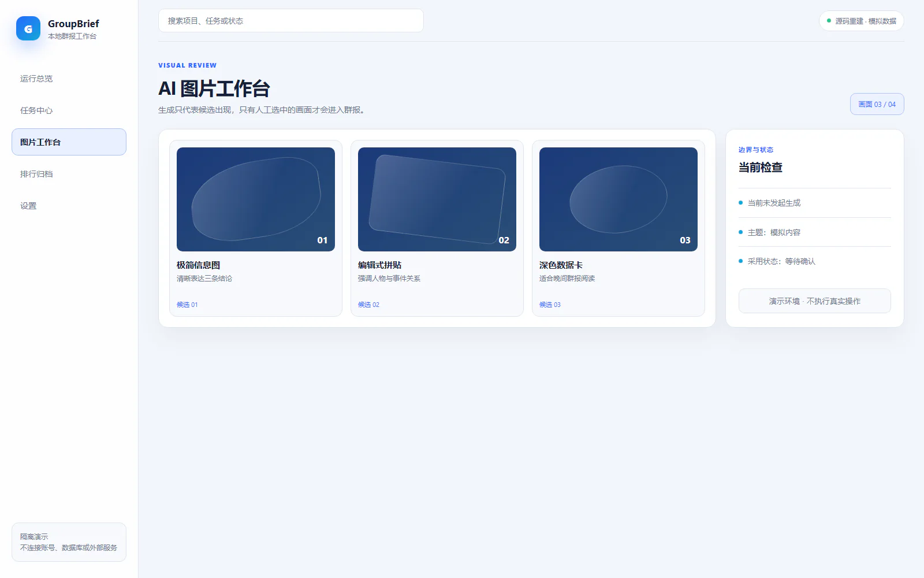Click the 候选 01 label
Screen dimensions: 924x578
pos(187,305)
